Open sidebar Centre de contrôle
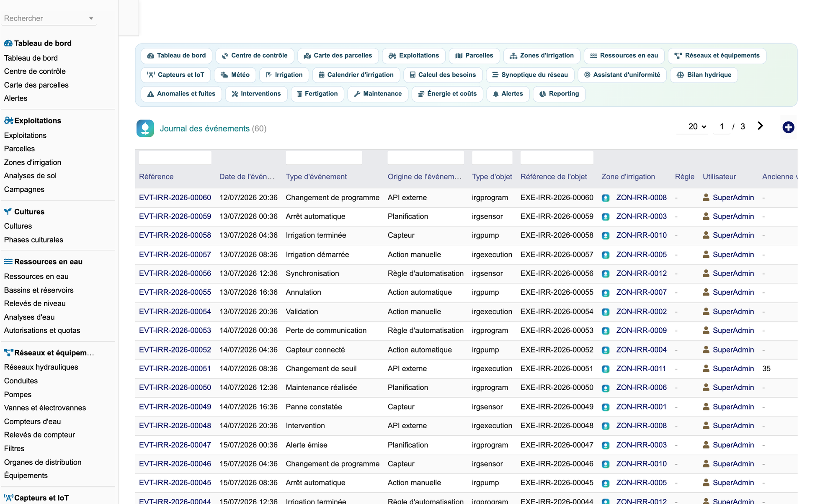 pos(35,71)
